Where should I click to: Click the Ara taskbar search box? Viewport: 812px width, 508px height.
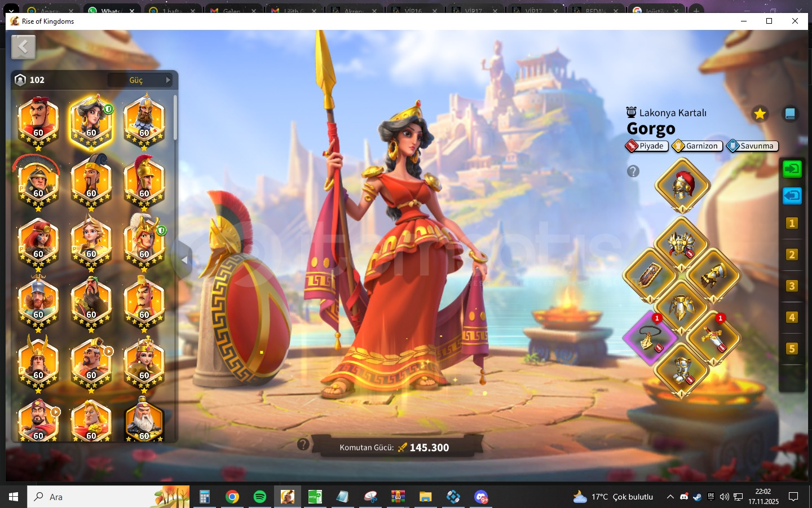tap(108, 497)
